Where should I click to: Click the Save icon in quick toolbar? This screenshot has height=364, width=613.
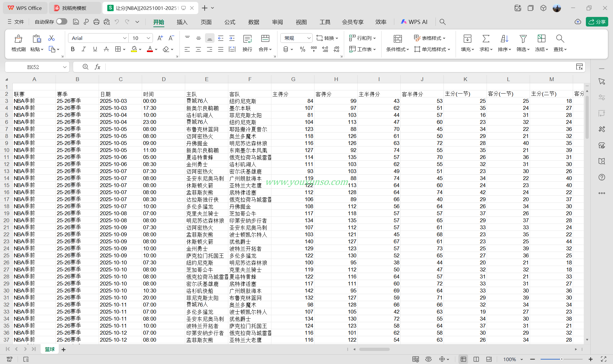[76, 22]
